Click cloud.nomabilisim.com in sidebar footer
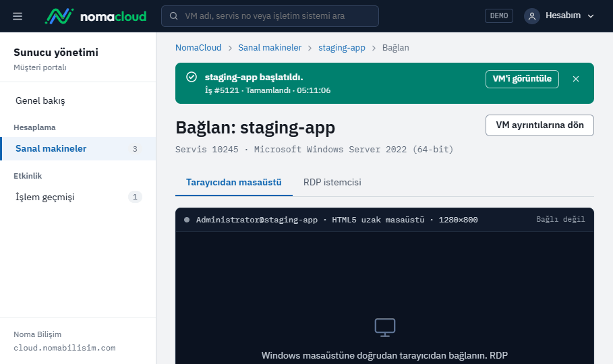The height and width of the screenshot is (364, 613). [x=65, y=348]
